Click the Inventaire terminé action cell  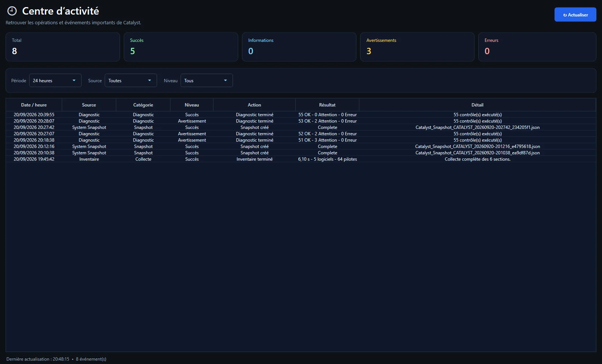[255, 159]
